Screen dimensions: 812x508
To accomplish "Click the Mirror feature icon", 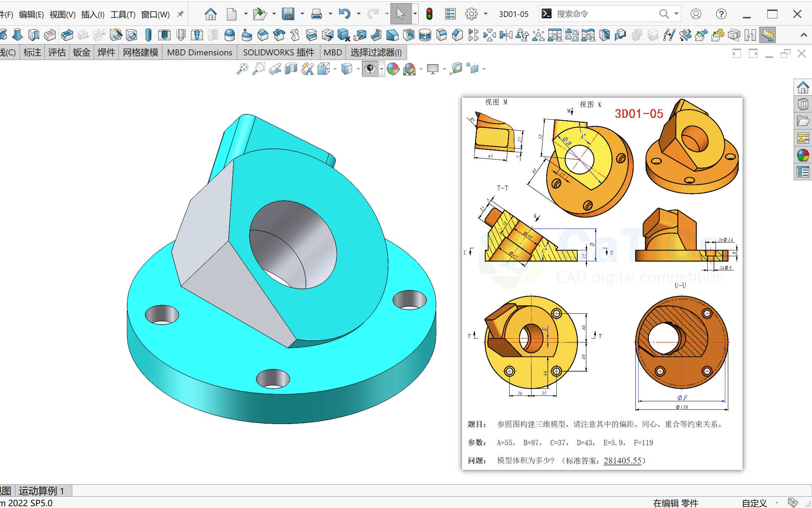I will pyautogui.click(x=506, y=35).
